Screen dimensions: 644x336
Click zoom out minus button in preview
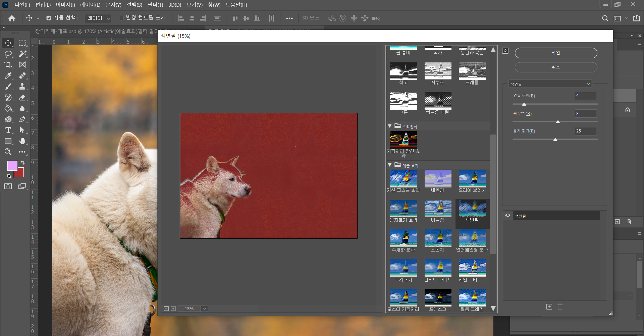[x=166, y=309]
